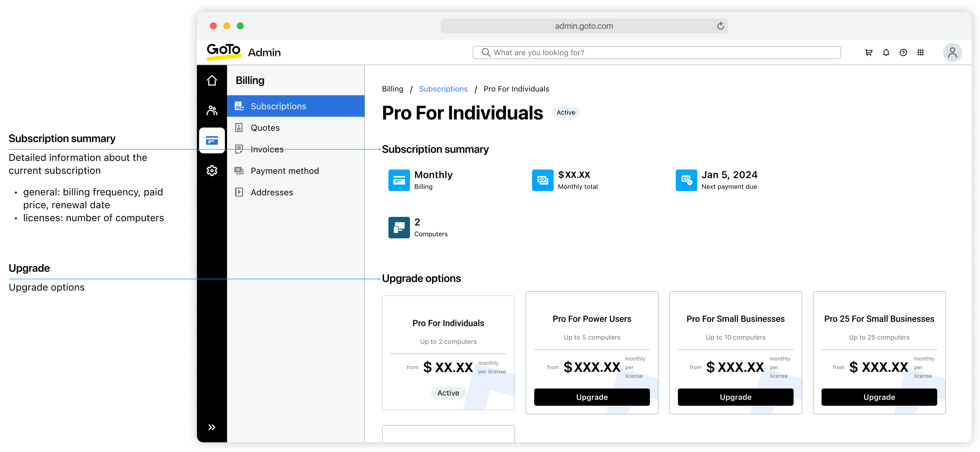Select the Pro For Power Users card title

pos(592,319)
